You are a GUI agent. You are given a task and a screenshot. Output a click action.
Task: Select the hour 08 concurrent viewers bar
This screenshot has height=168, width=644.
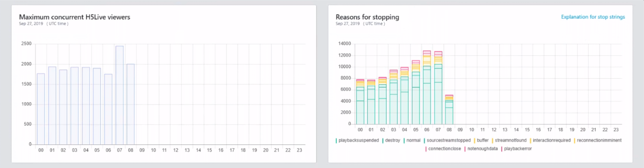131,104
